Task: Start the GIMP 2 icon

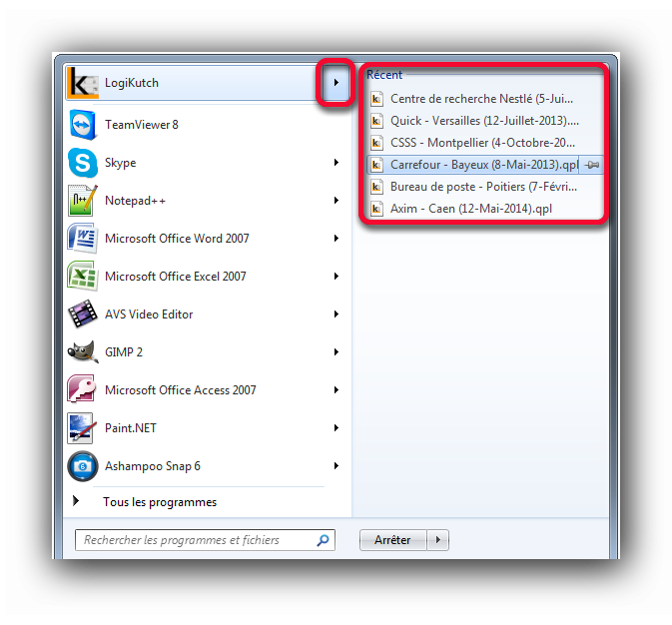Action: click(82, 352)
